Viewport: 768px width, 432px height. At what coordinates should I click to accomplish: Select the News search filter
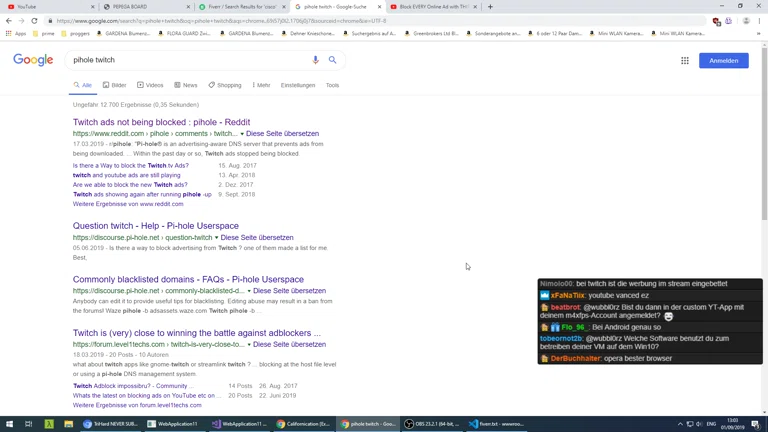186,85
